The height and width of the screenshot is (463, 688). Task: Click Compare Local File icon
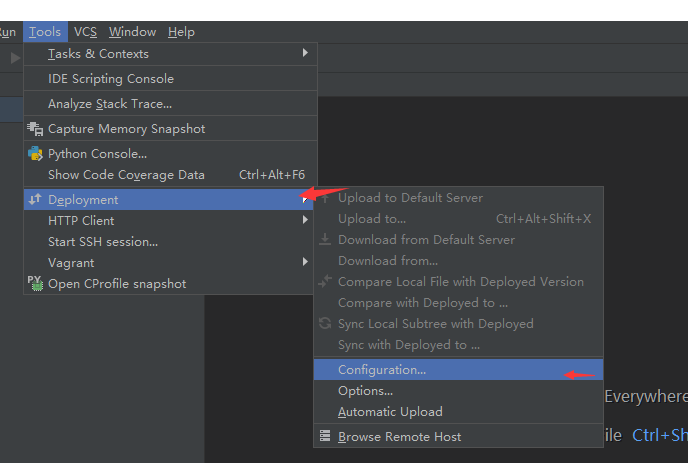325,281
